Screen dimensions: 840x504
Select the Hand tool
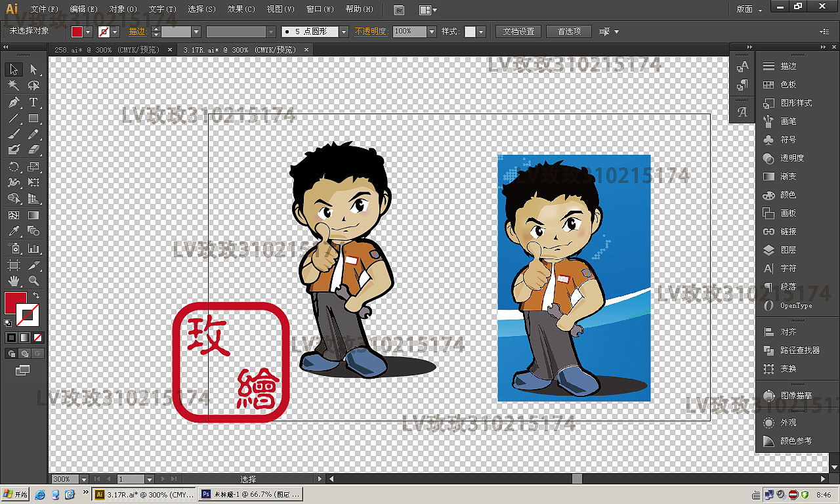tap(14, 281)
